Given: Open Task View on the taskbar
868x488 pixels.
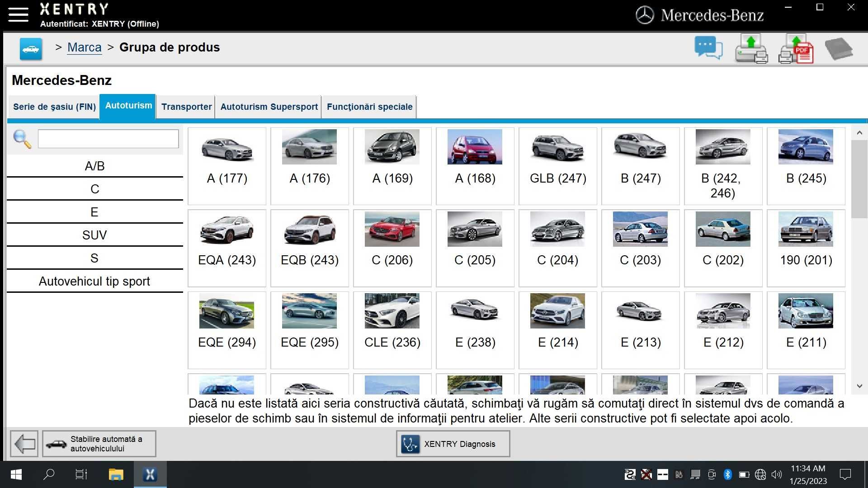Looking at the screenshot, I should [81, 474].
